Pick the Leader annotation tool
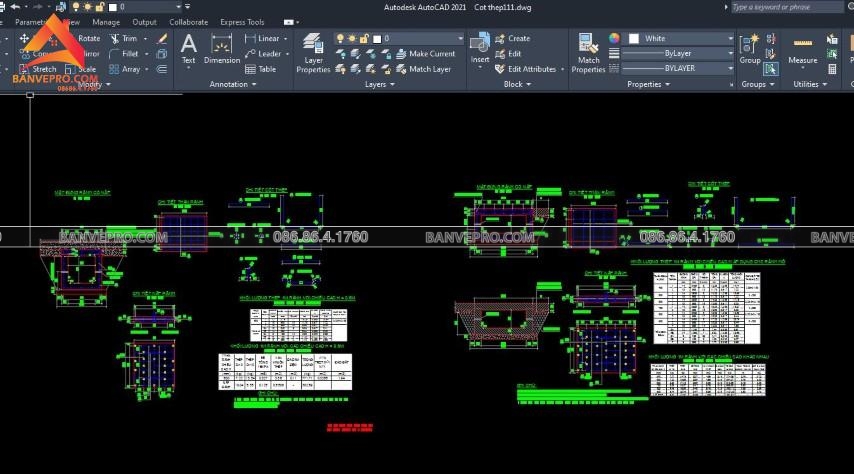Image resolution: width=854 pixels, height=474 pixels. pos(263,53)
